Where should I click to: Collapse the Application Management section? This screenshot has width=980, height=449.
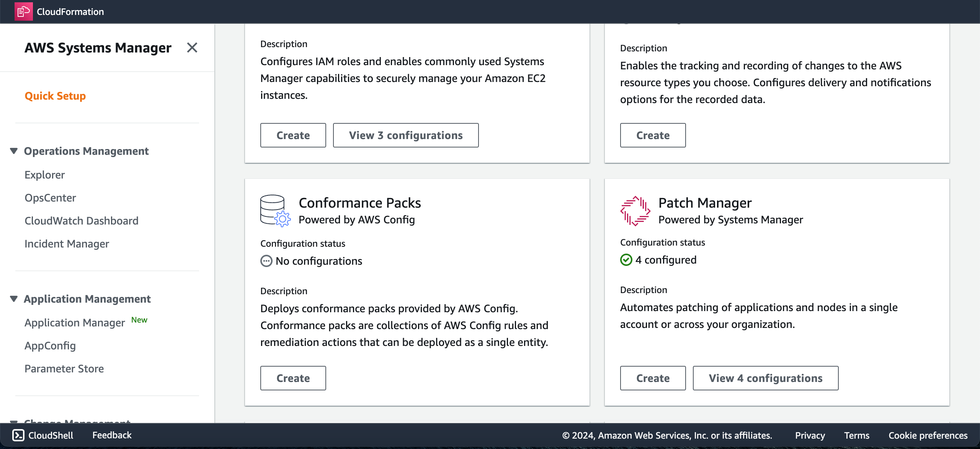[14, 299]
